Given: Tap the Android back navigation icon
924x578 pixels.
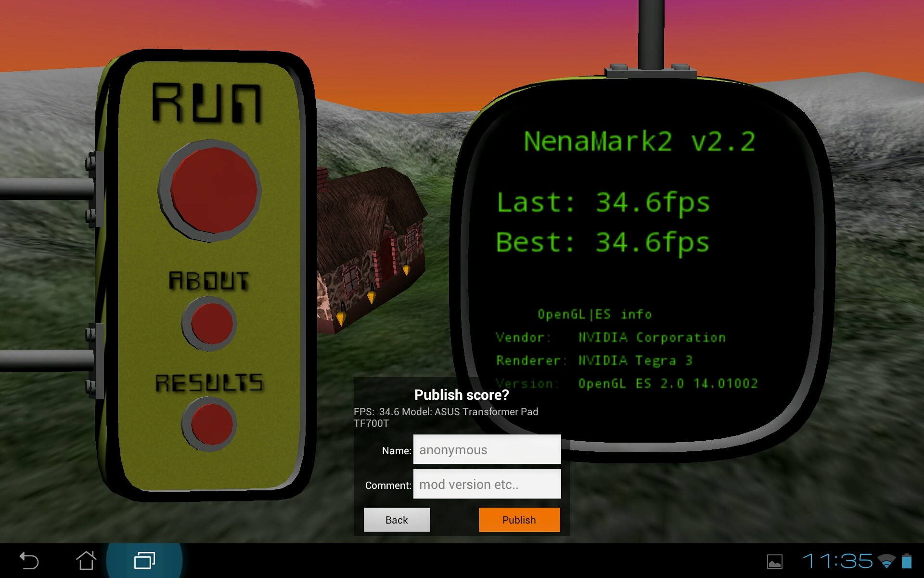Looking at the screenshot, I should [29, 561].
